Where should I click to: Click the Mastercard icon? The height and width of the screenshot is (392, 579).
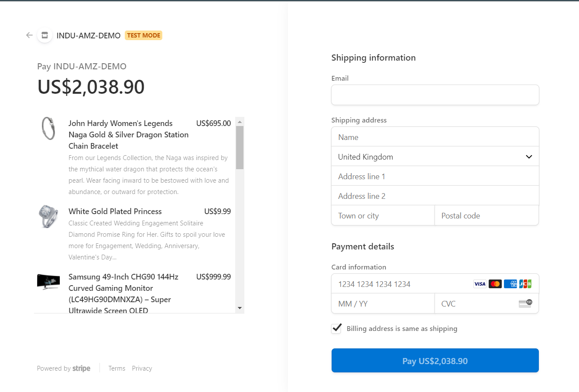point(495,283)
